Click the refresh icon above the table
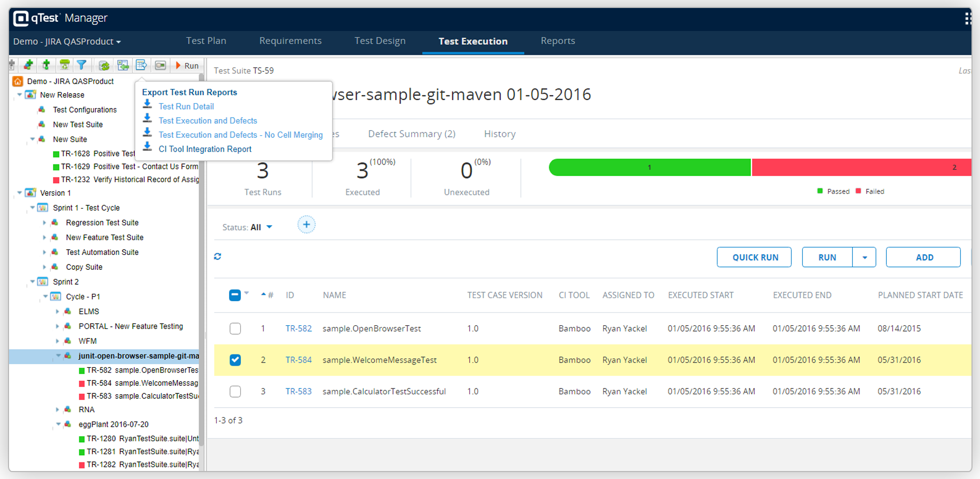The image size is (980, 479). tap(218, 257)
